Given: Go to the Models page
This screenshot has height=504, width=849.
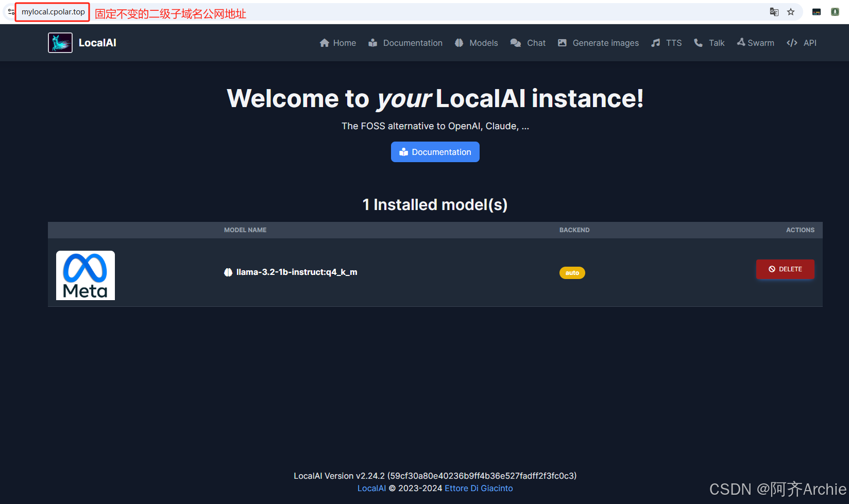Looking at the screenshot, I should (477, 43).
